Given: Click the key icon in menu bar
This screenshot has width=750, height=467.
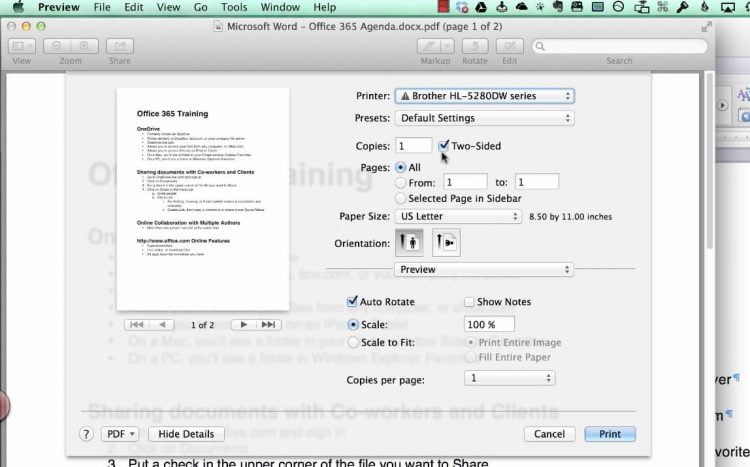Looking at the screenshot, I should [x=683, y=7].
